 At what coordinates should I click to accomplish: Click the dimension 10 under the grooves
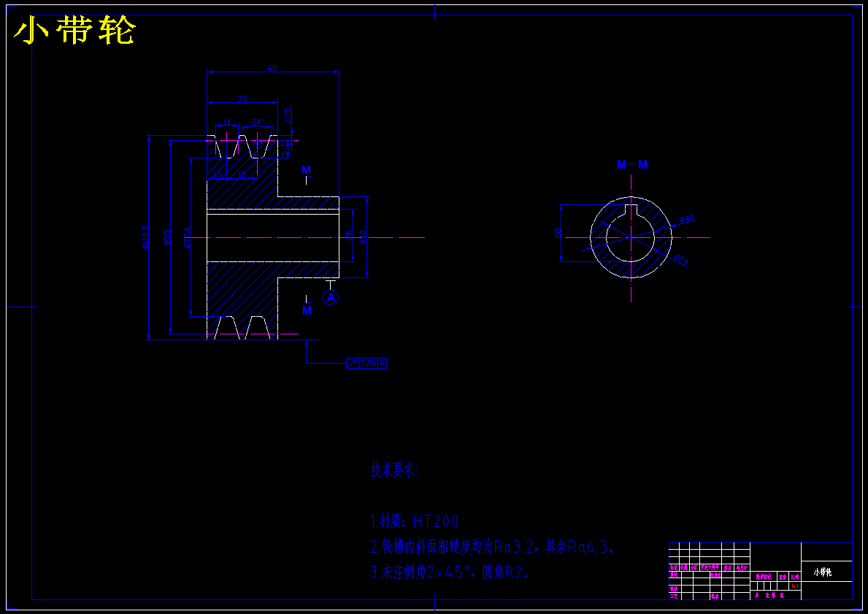point(217,174)
